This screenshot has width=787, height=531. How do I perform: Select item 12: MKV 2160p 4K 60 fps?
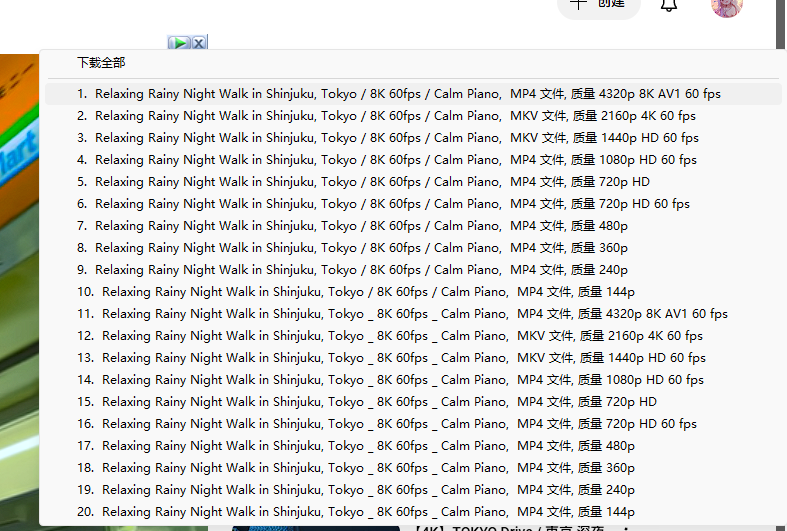pyautogui.click(x=402, y=336)
